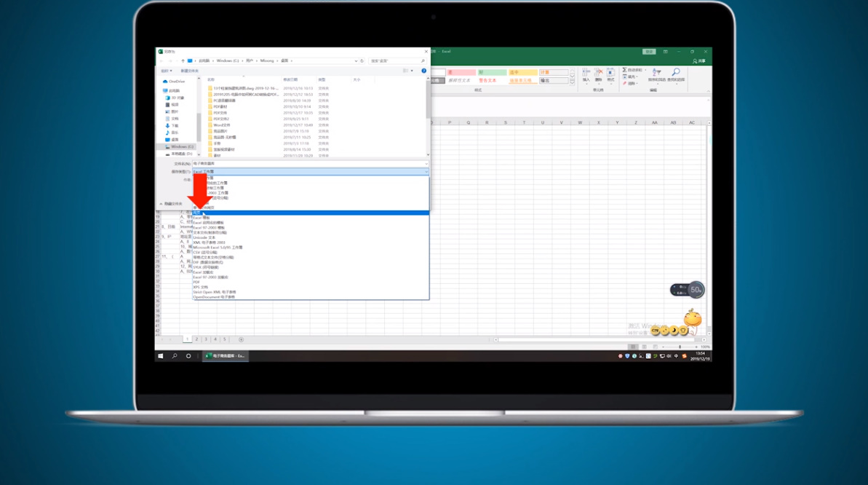Screen dimensions: 868x485
Task: Choose SYLK (符号链接) in the type list
Action: pyautogui.click(x=311, y=267)
